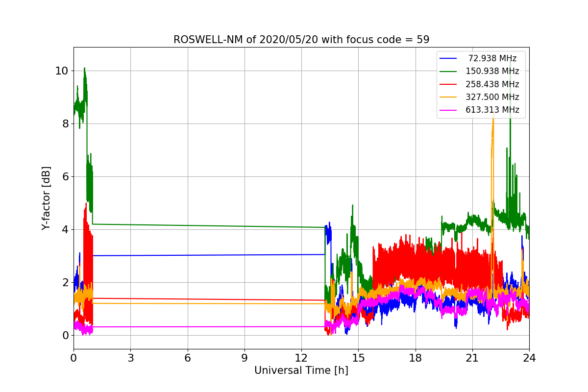Click the 327.500 MHz legend label

pyautogui.click(x=492, y=97)
